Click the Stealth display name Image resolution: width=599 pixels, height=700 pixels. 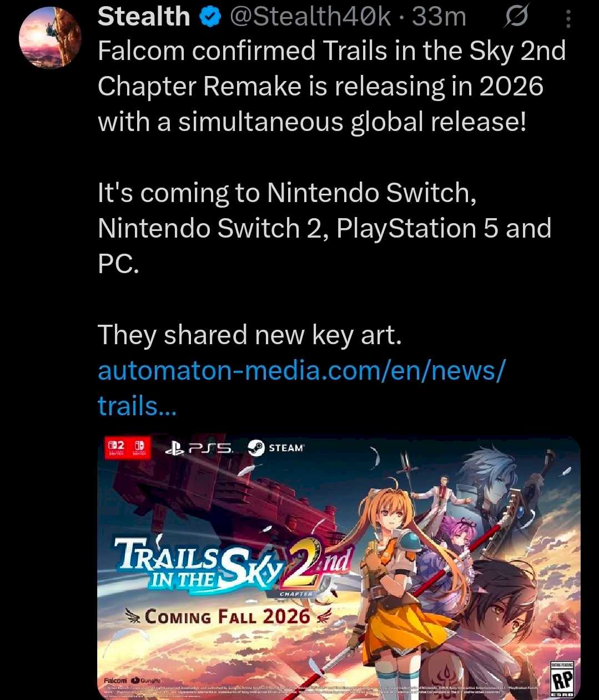(x=143, y=17)
